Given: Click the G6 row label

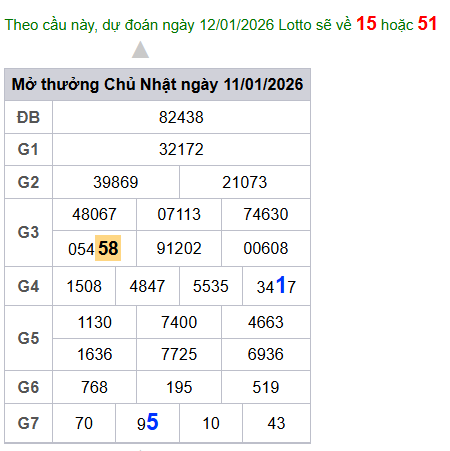Looking at the screenshot, I should (x=28, y=387).
